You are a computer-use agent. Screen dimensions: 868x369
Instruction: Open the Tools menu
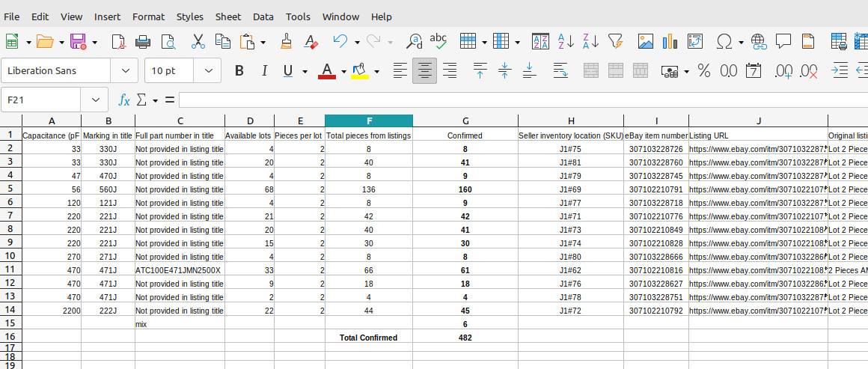(x=299, y=16)
